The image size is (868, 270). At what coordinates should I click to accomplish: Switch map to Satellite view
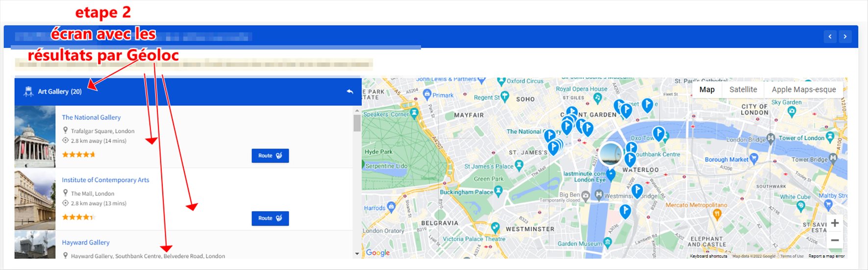pyautogui.click(x=743, y=90)
